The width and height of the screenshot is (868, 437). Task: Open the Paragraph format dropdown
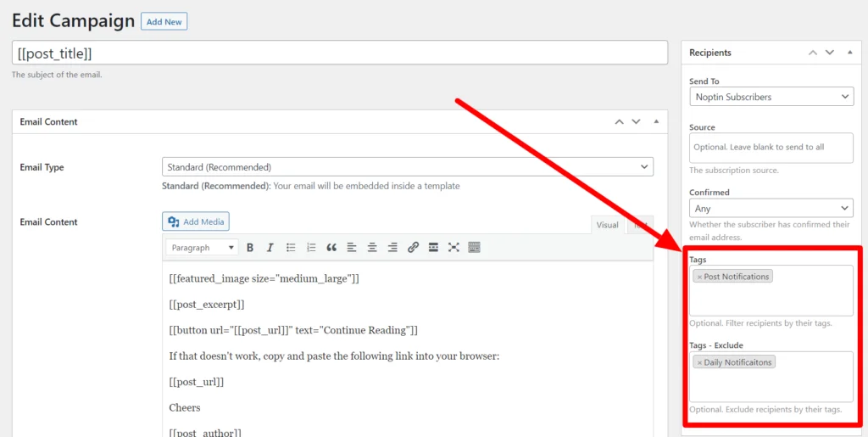202,248
